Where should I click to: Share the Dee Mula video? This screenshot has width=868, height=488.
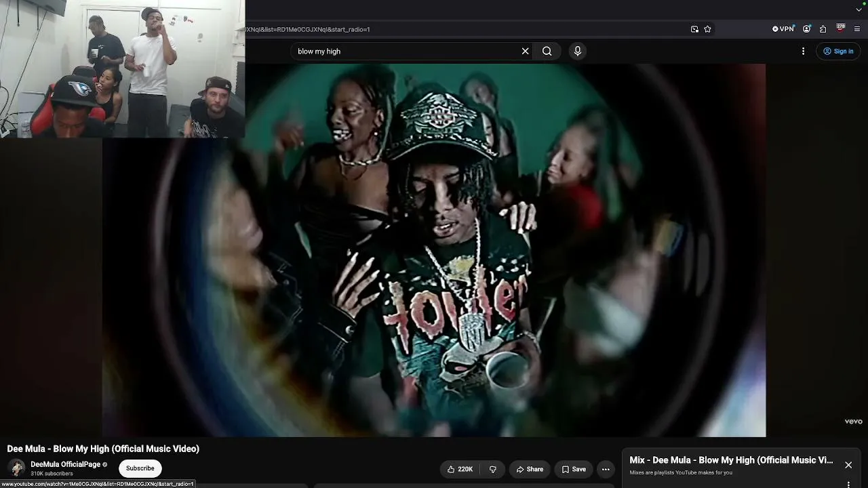(x=529, y=469)
